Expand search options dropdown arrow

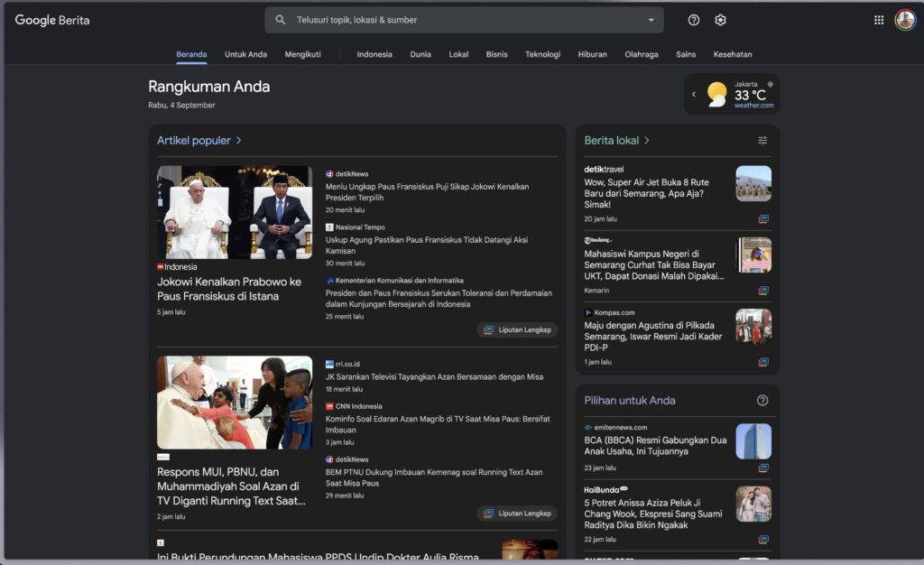point(651,20)
